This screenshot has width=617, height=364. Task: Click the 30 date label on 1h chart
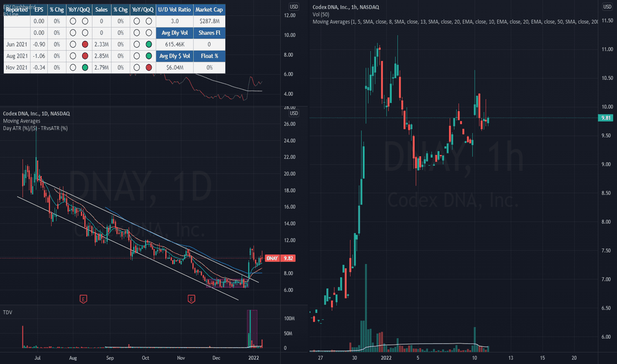pos(355,357)
